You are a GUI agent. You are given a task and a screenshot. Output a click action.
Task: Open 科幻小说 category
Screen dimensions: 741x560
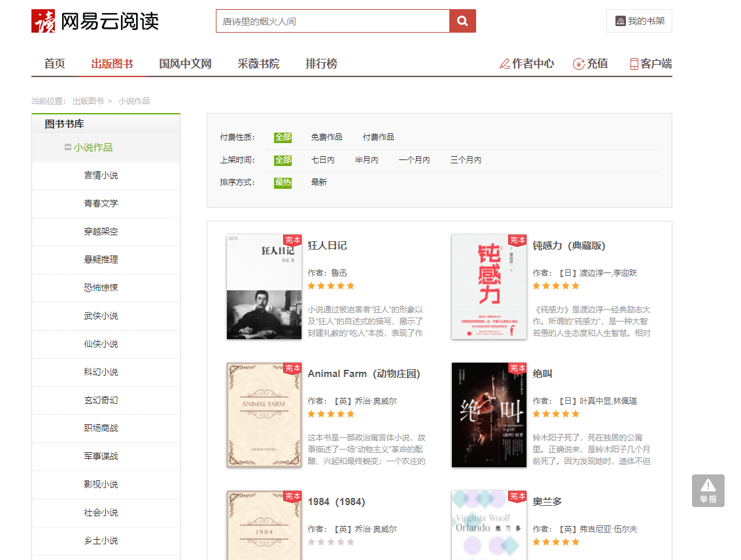point(101,372)
